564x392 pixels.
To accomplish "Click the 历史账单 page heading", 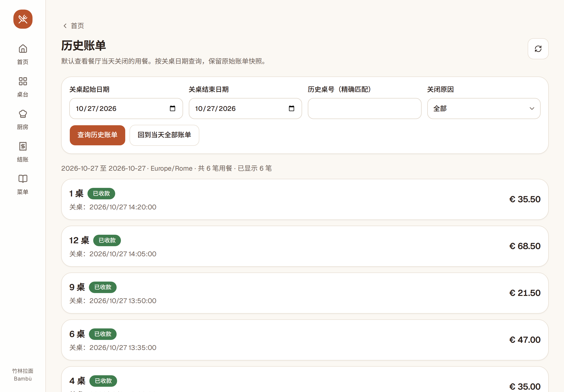I will click(83, 46).
